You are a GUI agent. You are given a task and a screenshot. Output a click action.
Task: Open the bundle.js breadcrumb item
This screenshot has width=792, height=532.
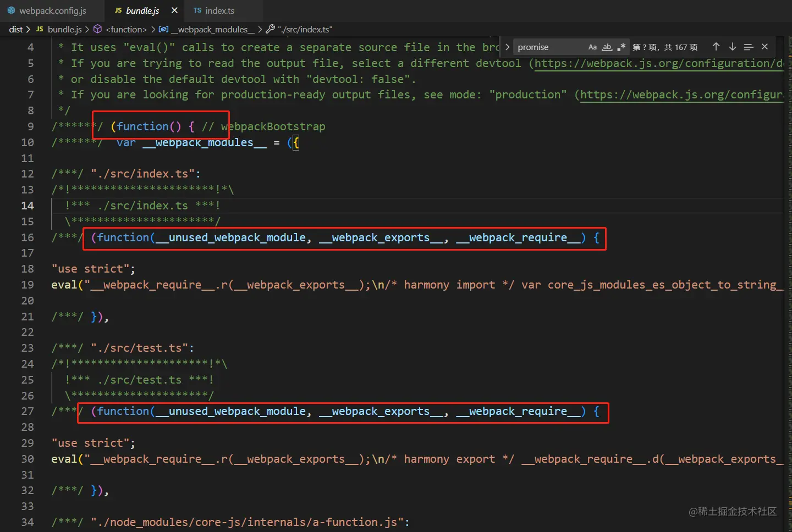click(64, 29)
